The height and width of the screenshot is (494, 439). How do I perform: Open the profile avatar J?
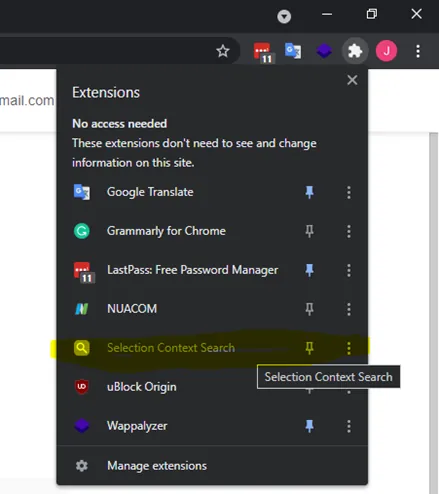386,51
